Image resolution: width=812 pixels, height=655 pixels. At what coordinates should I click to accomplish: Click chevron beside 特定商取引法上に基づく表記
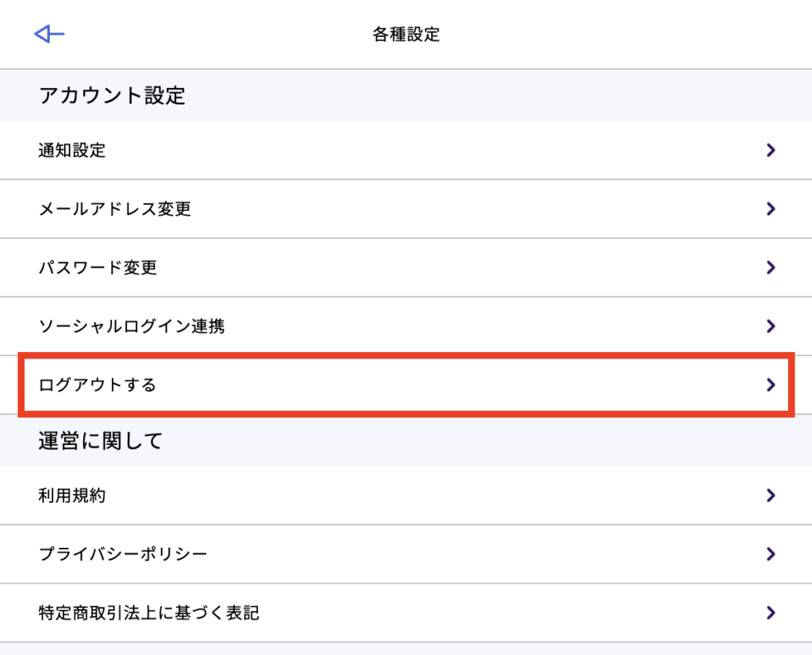pyautogui.click(x=770, y=612)
